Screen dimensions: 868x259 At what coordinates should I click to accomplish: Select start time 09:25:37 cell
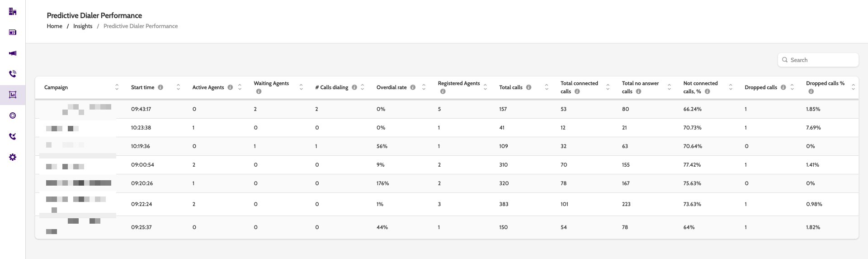point(142,227)
